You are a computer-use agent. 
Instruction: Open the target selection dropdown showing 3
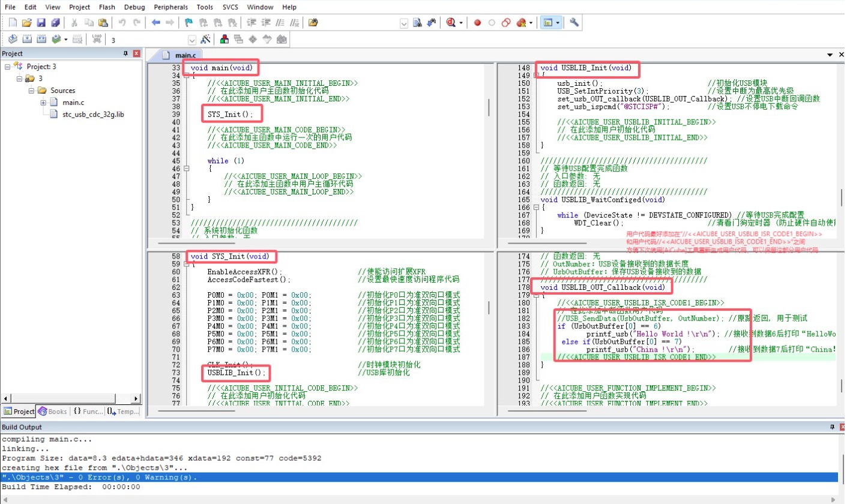[192, 40]
